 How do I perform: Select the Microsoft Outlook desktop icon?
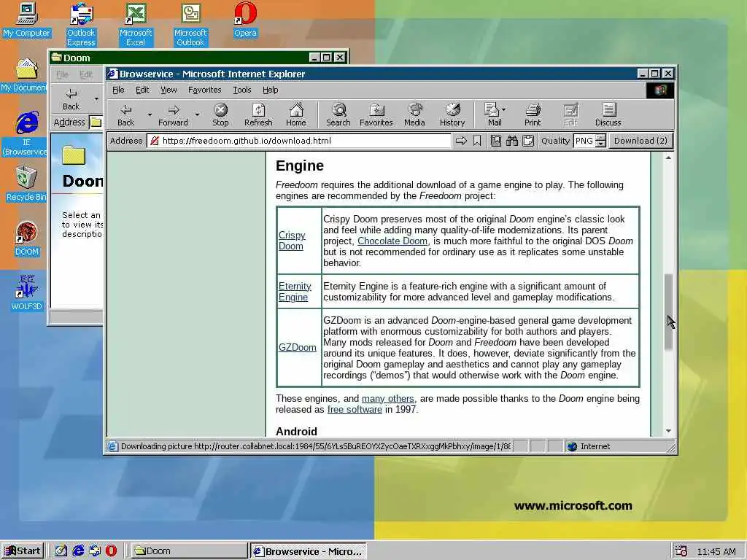190,24
